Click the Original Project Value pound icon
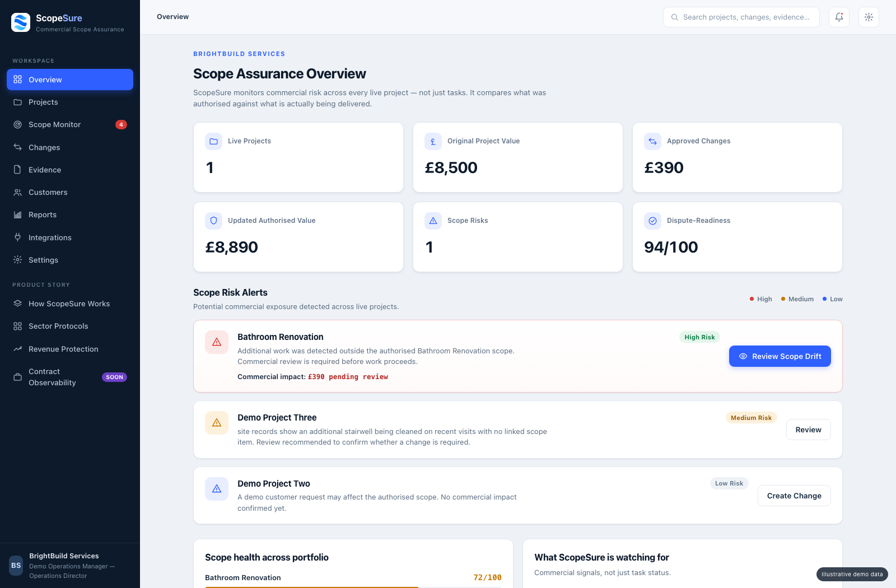Screen dimensions: 896x588 coord(433,142)
